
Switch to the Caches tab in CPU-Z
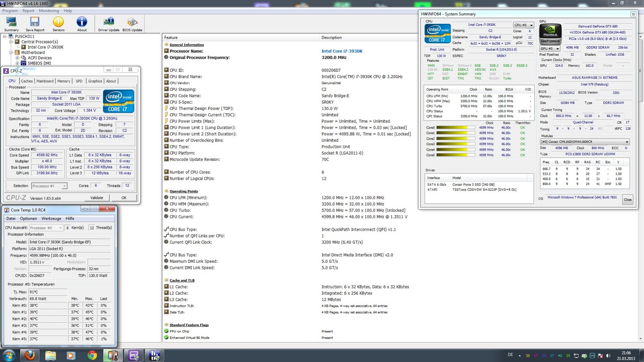coord(27,81)
